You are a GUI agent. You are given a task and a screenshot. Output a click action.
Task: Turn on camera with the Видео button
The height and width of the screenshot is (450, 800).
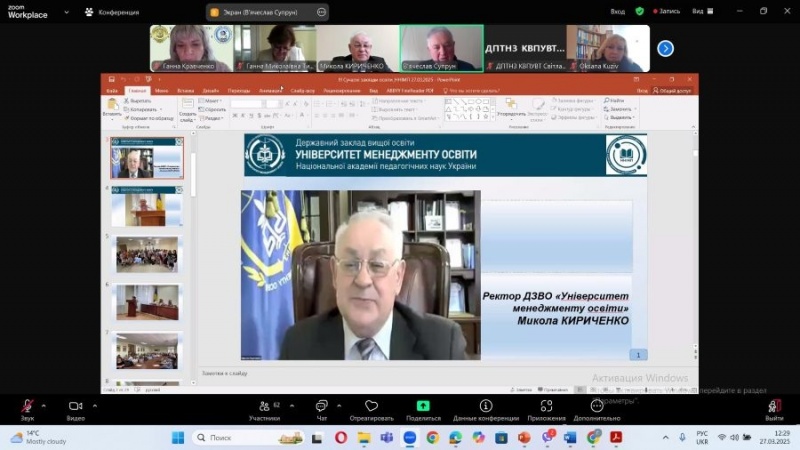[75, 406]
